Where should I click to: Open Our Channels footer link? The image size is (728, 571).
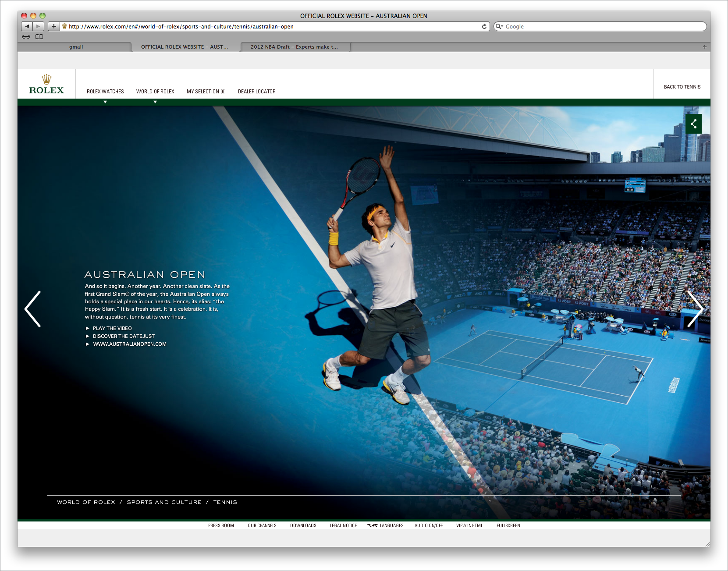pos(262,525)
